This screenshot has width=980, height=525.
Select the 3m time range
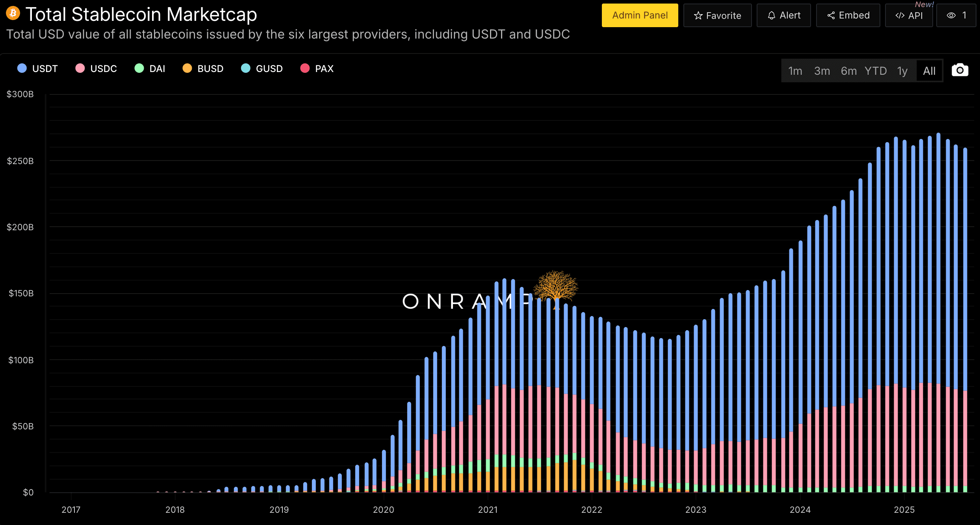822,71
